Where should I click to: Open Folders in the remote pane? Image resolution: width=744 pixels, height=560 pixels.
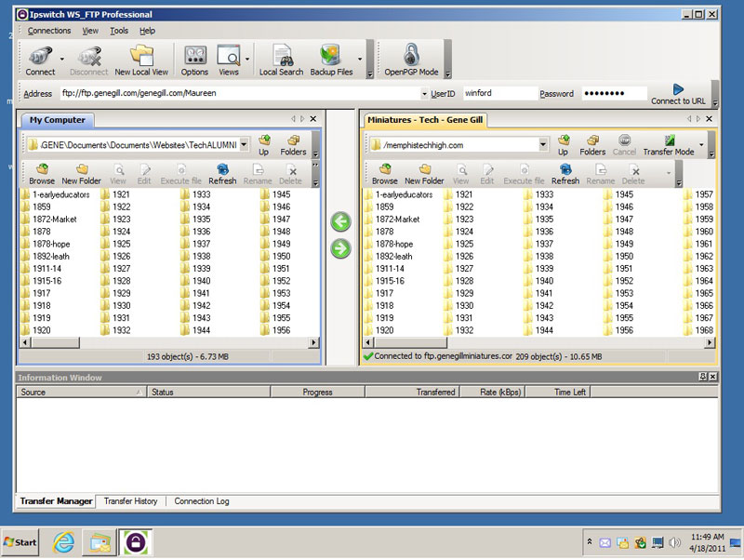pos(592,145)
